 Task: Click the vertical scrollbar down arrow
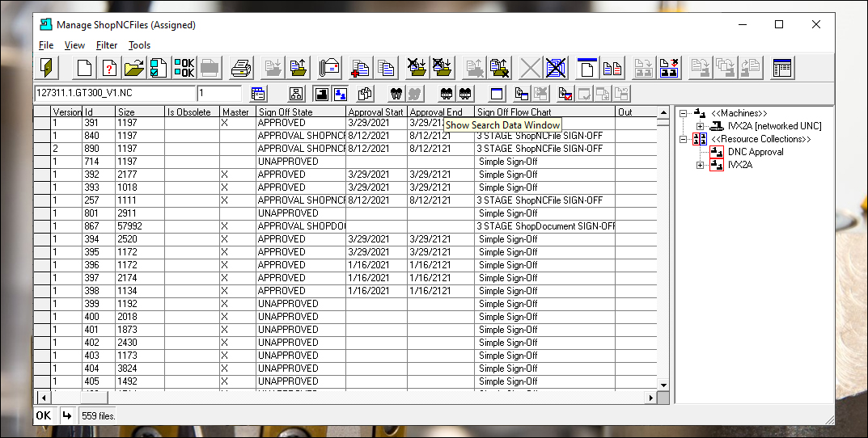663,385
